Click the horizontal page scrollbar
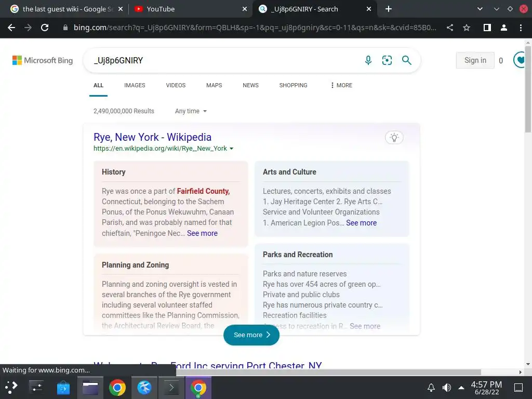Image resolution: width=532 pixels, height=399 pixels. click(x=328, y=372)
